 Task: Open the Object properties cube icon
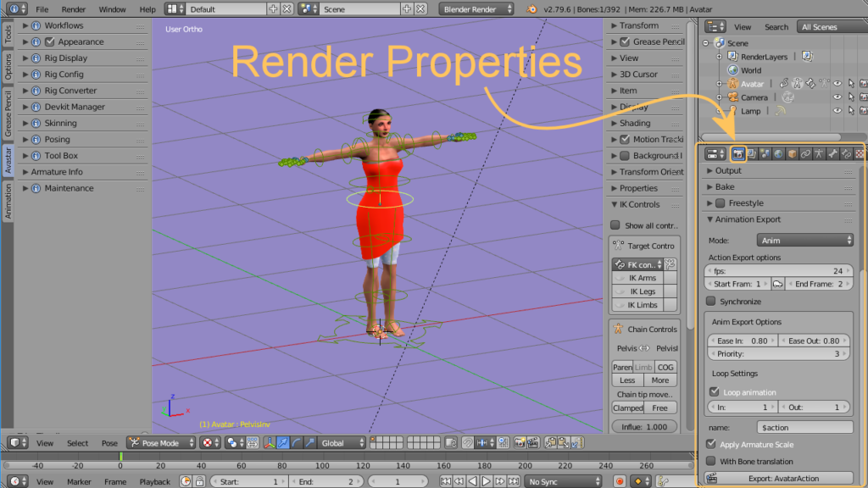pos(792,153)
